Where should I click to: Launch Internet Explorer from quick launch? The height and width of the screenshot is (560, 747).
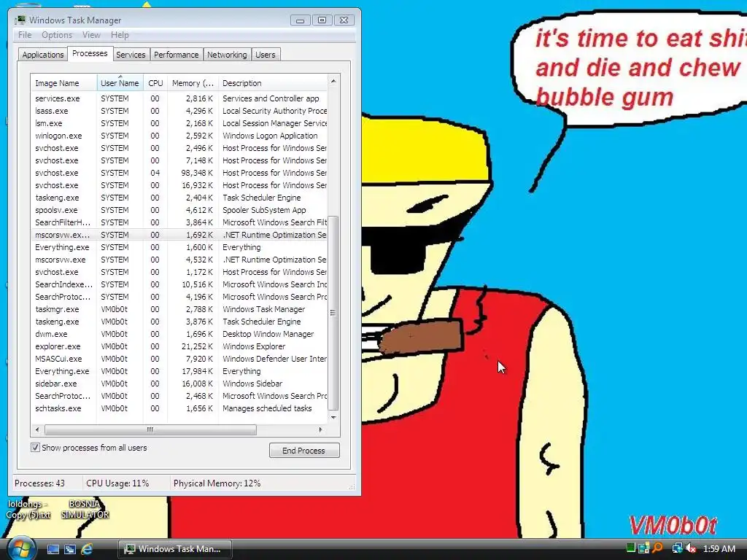(x=88, y=549)
